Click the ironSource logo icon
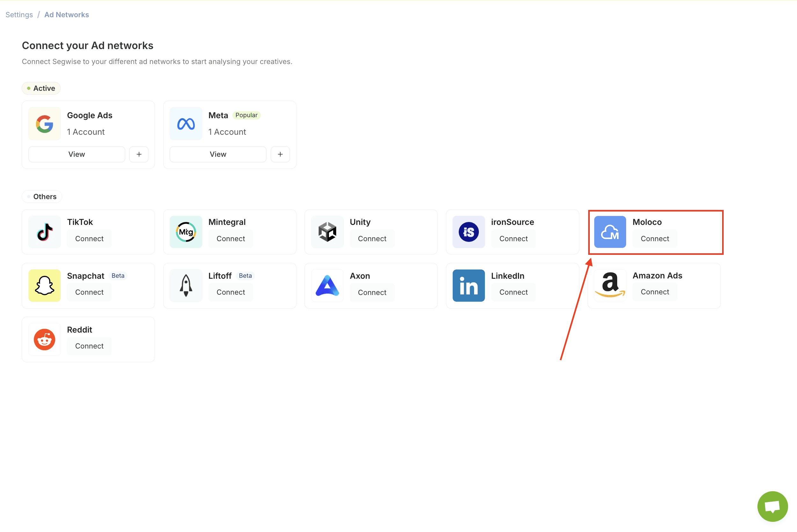 tap(468, 232)
